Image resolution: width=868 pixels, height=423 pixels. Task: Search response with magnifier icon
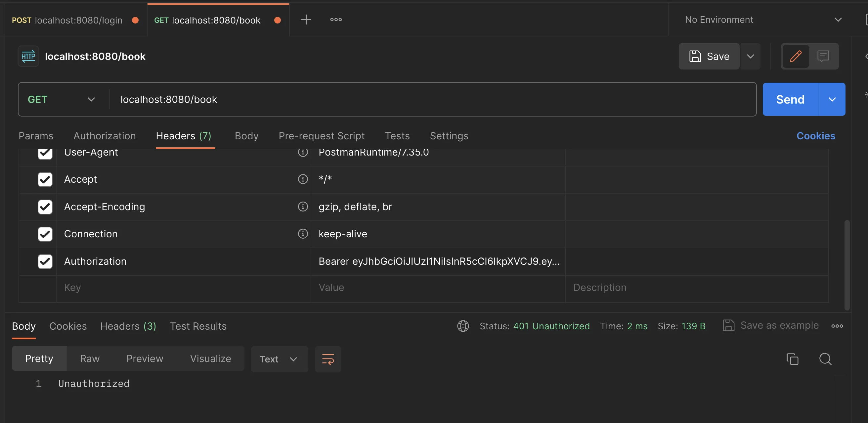coord(825,359)
